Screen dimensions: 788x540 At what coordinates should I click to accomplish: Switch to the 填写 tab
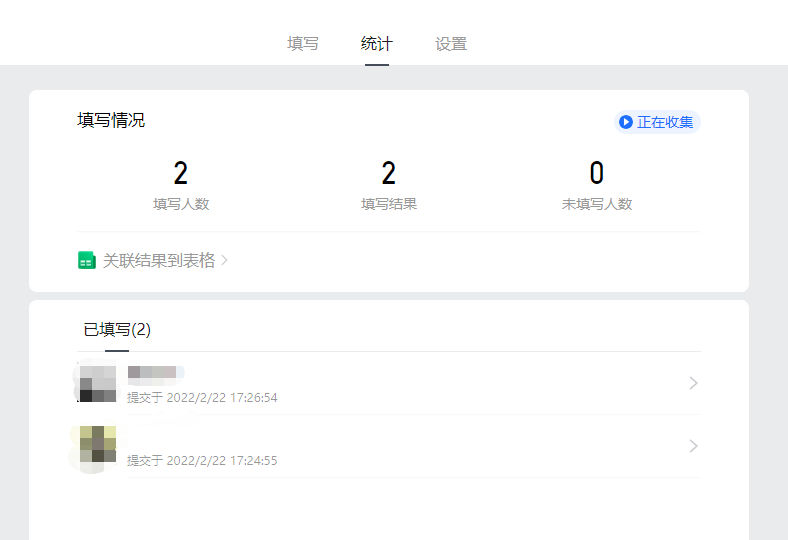[x=302, y=44]
